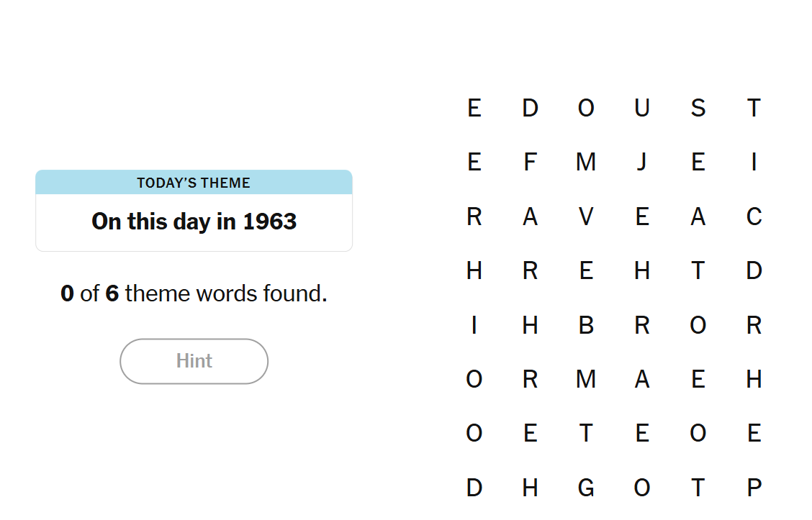
Task: Click the Today's Theme header
Action: [194, 183]
